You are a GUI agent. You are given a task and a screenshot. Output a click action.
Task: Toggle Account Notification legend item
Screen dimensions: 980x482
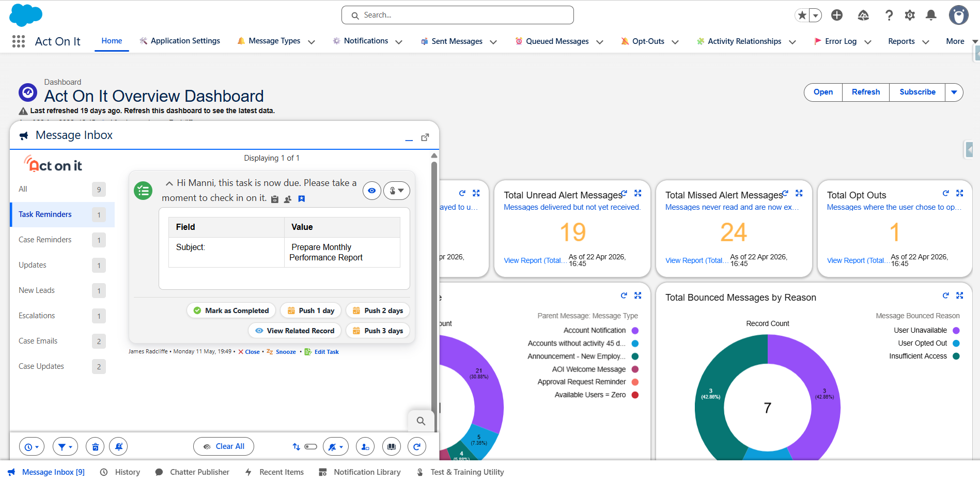[601, 331]
